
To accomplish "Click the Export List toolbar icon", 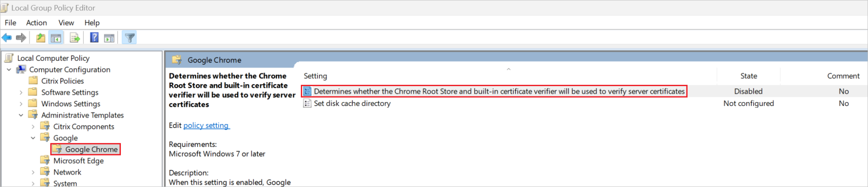I will [75, 38].
